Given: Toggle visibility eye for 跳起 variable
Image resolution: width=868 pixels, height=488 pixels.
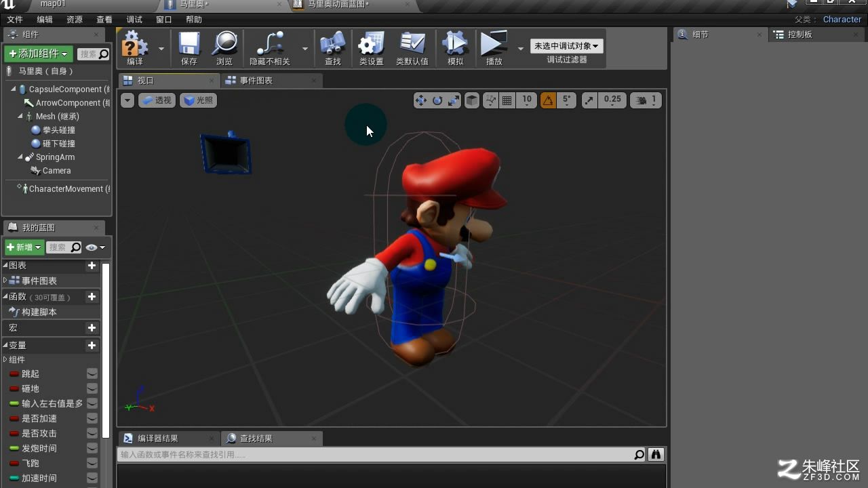Looking at the screenshot, I should pos(92,373).
